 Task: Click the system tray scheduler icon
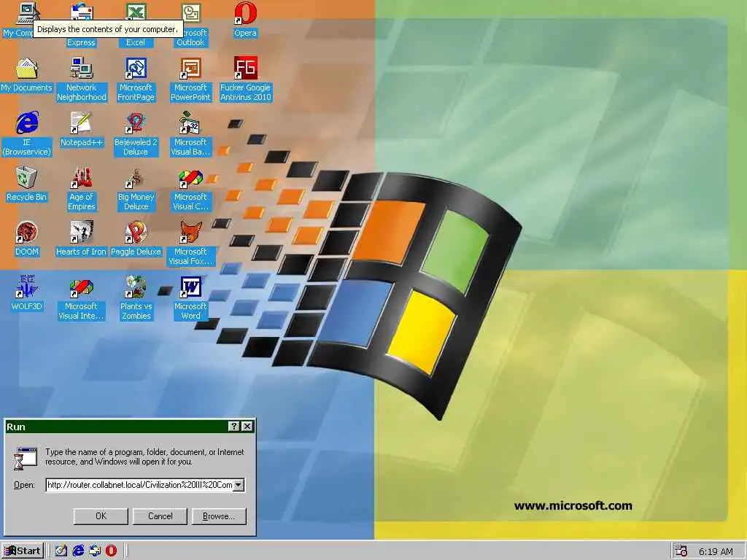[x=681, y=551]
